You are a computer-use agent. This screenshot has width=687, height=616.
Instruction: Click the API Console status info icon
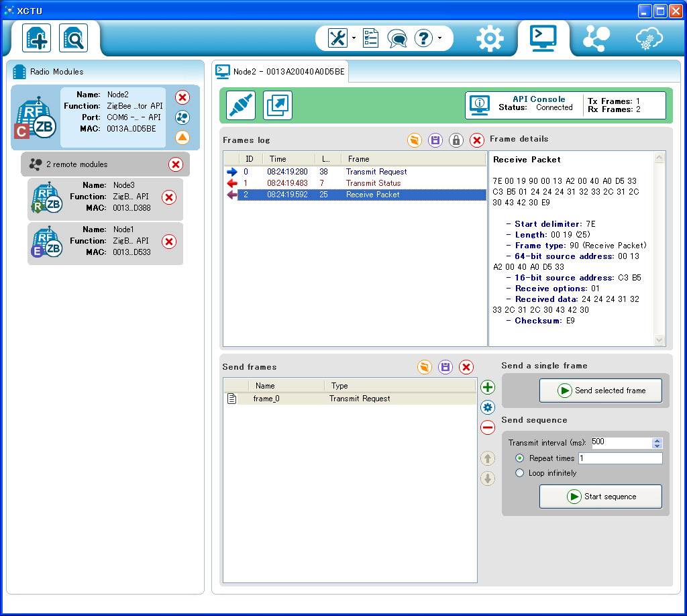tap(479, 105)
